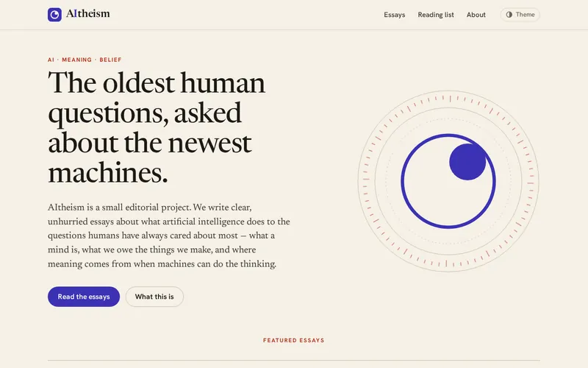Click the divider line below Featured Essays
The image size is (588, 368).
(x=293, y=361)
